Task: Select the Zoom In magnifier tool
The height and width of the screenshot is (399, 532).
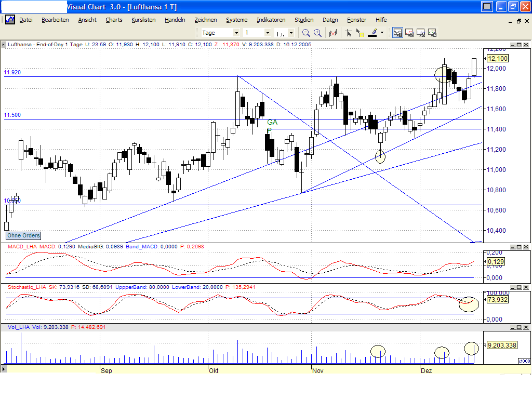Action: pyautogui.click(x=317, y=32)
